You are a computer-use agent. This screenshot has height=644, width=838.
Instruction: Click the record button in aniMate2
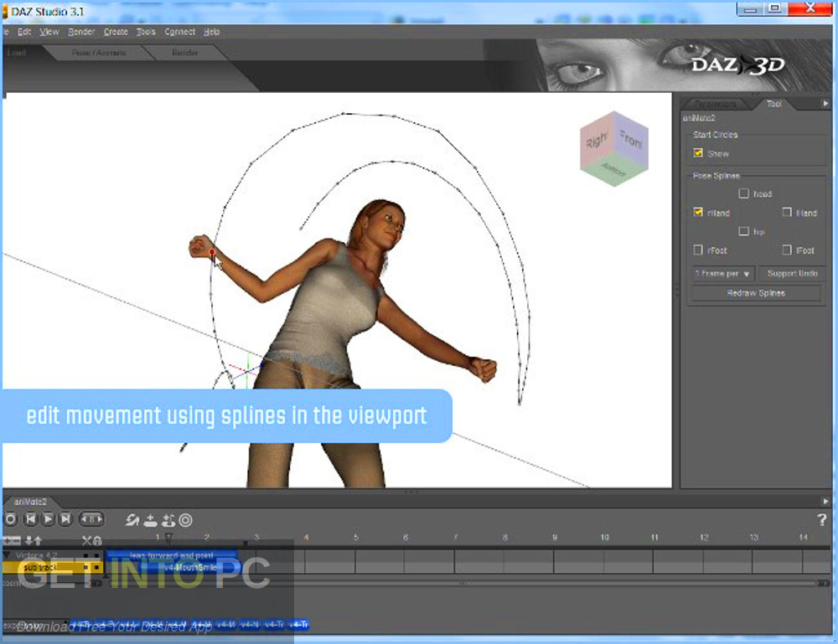pos(11,519)
